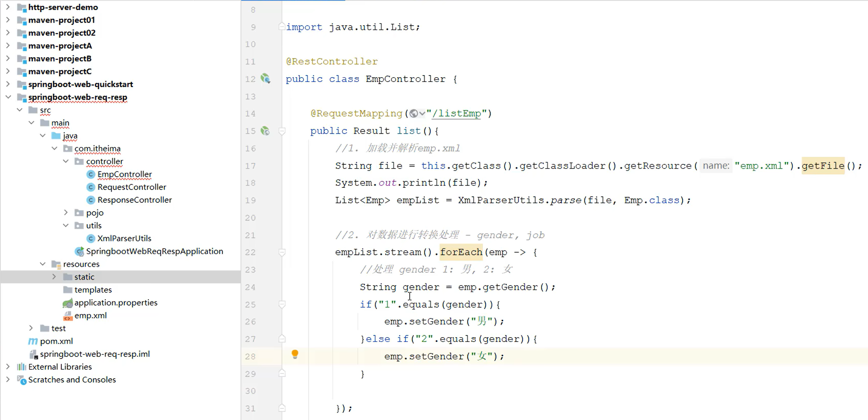The width and height of the screenshot is (868, 420).
Task: Click the EmpController class icon in project tree
Action: click(x=91, y=174)
